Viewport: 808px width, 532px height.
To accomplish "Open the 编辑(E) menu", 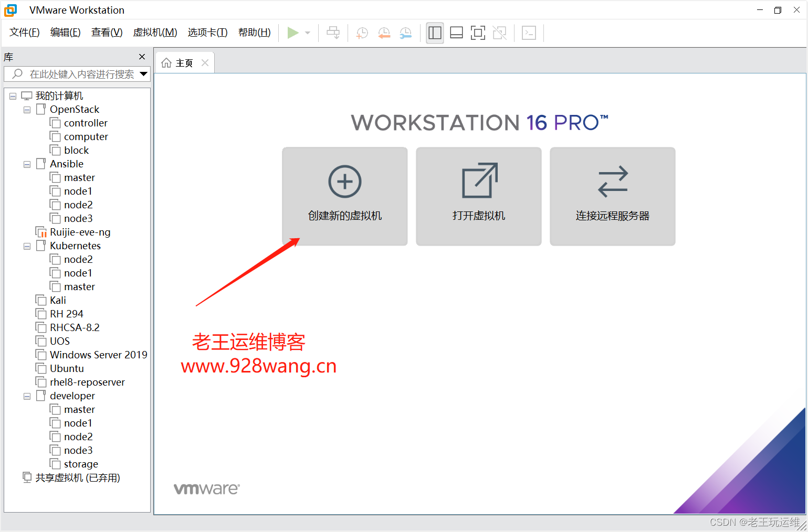I will (x=66, y=33).
